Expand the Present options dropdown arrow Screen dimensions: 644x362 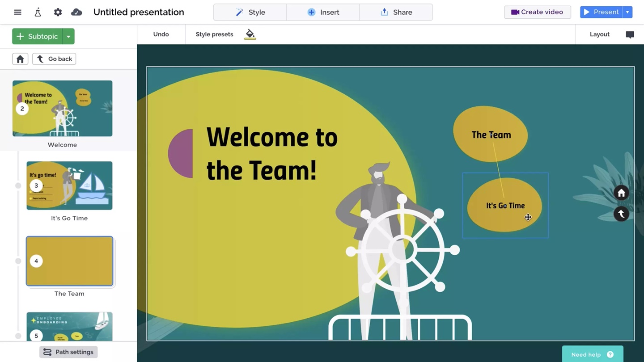(x=627, y=12)
